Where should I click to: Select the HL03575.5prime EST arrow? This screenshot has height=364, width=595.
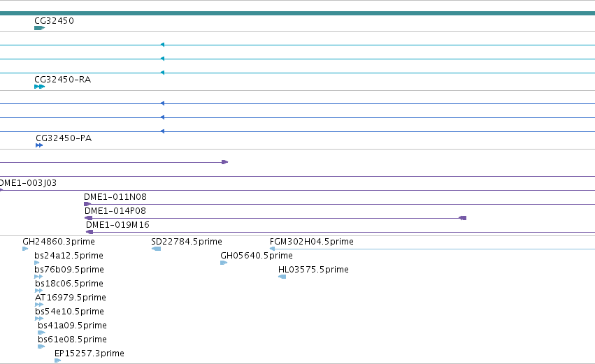click(x=282, y=277)
